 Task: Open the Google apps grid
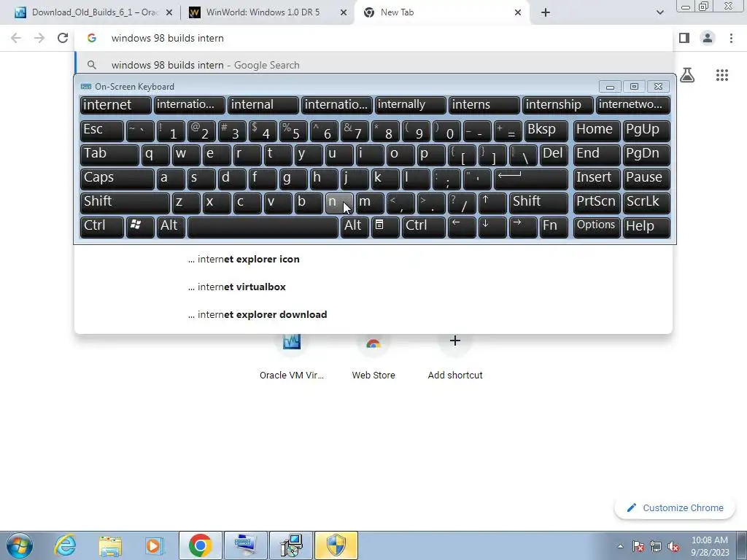coord(722,75)
